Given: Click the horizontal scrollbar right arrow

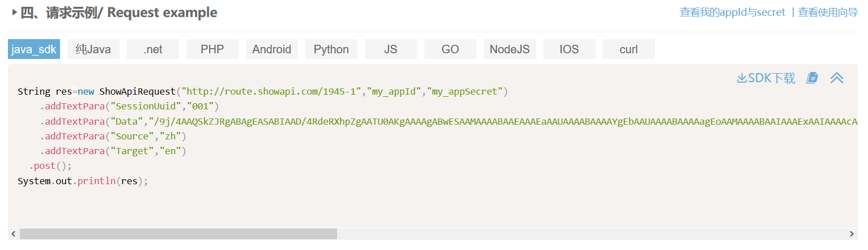Looking at the screenshot, I should click(852, 234).
